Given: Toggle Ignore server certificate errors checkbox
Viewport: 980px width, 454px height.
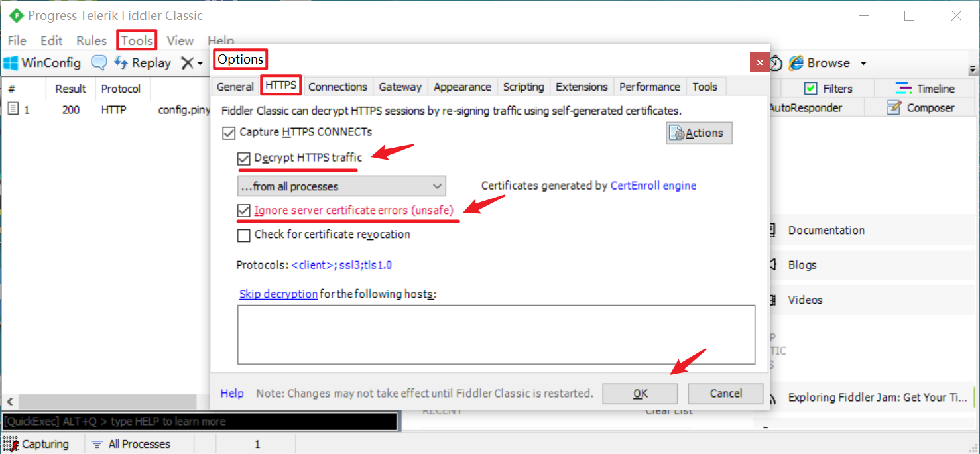Looking at the screenshot, I should 243,211.
